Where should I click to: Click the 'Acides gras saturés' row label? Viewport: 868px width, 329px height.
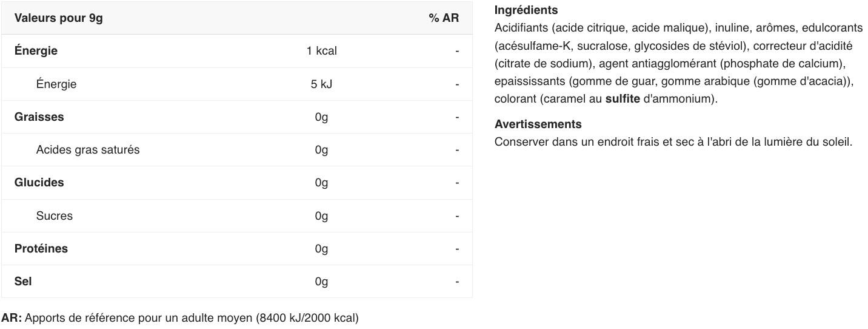point(87,150)
